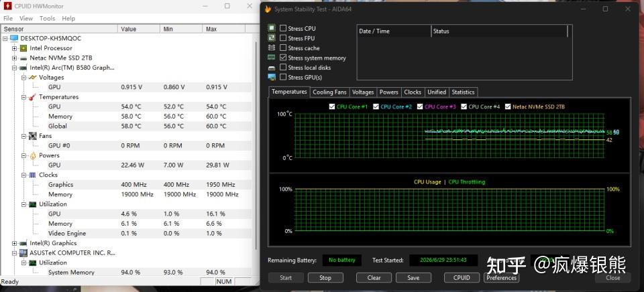Uncheck Stress system memory
This screenshot has width=644, height=292.
[283, 58]
